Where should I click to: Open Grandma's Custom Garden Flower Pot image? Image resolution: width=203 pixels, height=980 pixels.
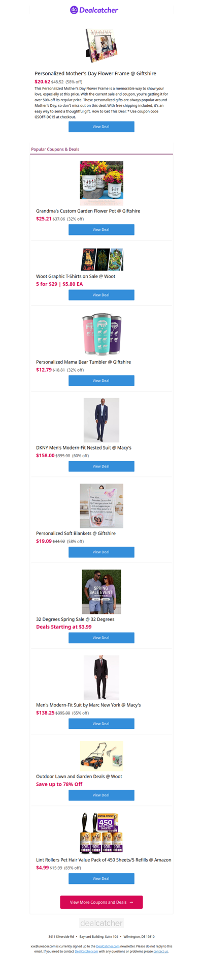[x=101, y=184]
